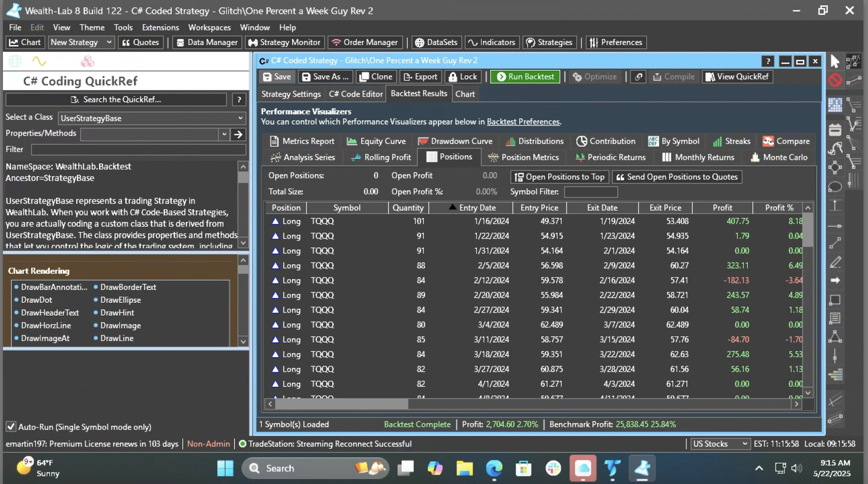Click the Search the QuickRef box
This screenshot has width=868, height=484.
pos(116,99)
